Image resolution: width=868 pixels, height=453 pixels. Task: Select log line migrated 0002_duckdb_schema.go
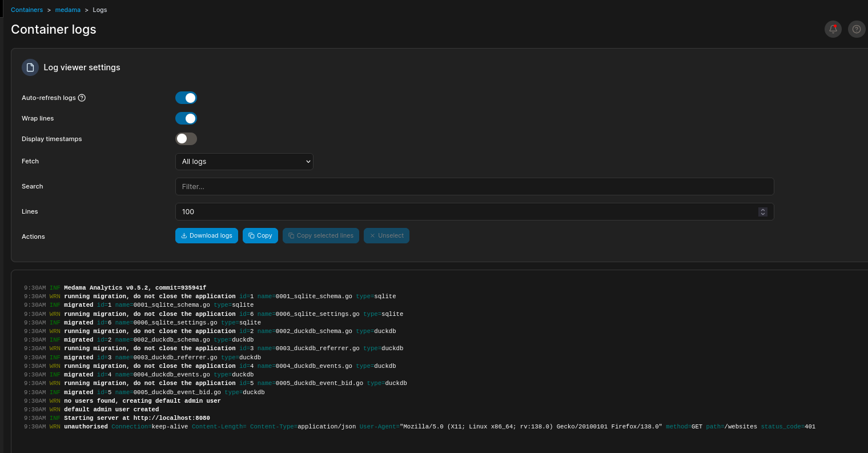(139, 340)
